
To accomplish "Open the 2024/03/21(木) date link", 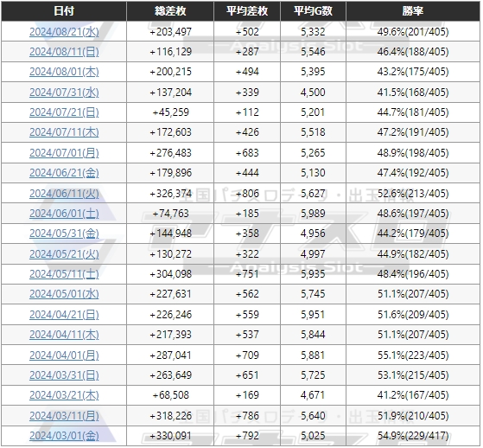I will tap(64, 395).
